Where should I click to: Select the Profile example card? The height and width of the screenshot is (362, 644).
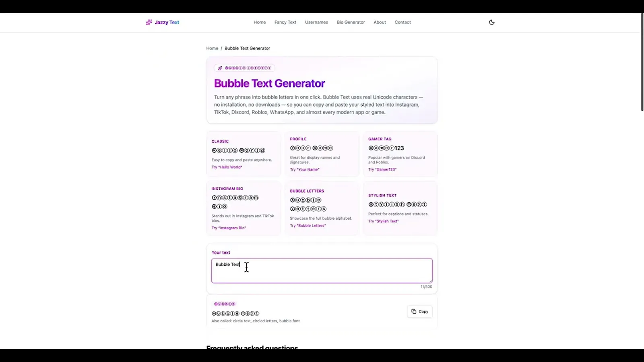[322, 154]
